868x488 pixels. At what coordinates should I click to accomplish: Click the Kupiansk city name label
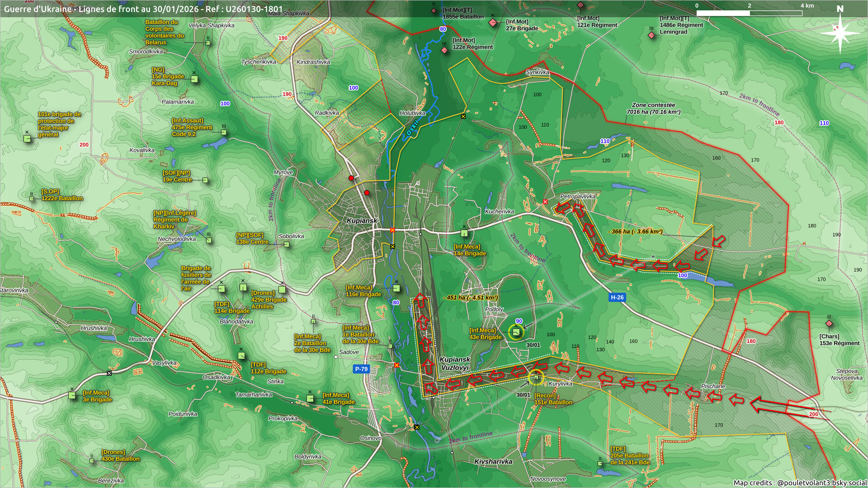tap(362, 221)
